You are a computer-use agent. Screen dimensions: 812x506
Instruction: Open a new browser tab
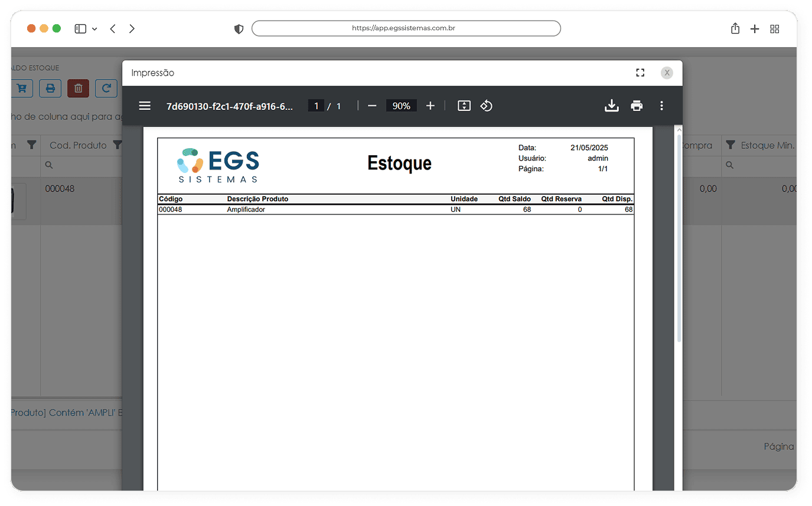pyautogui.click(x=755, y=28)
